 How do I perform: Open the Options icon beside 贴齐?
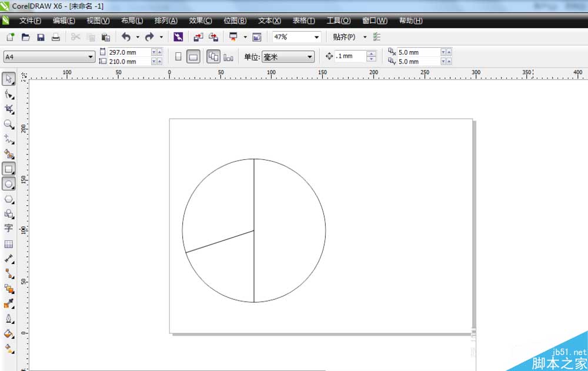377,37
